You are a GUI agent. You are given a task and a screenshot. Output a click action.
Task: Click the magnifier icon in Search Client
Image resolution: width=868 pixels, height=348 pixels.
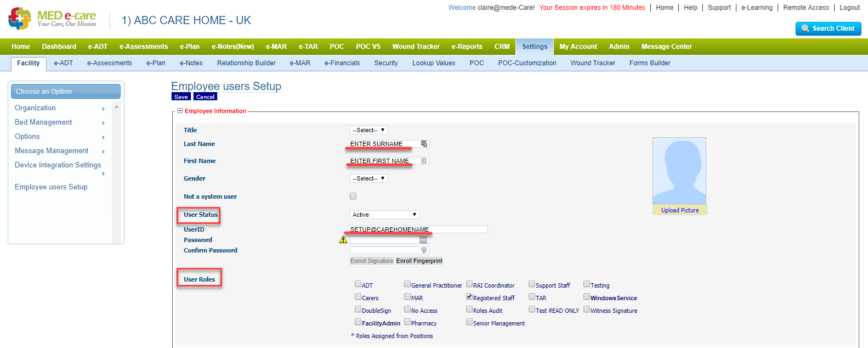(805, 29)
